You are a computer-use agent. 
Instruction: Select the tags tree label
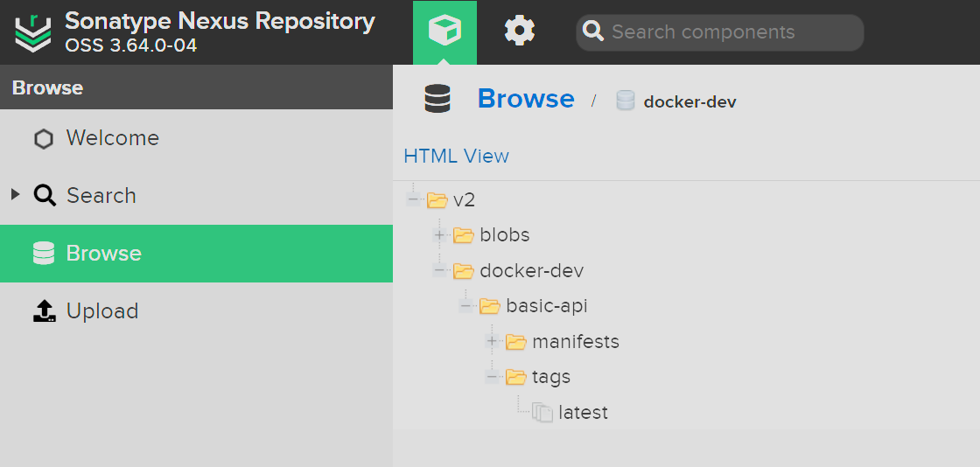[551, 378]
